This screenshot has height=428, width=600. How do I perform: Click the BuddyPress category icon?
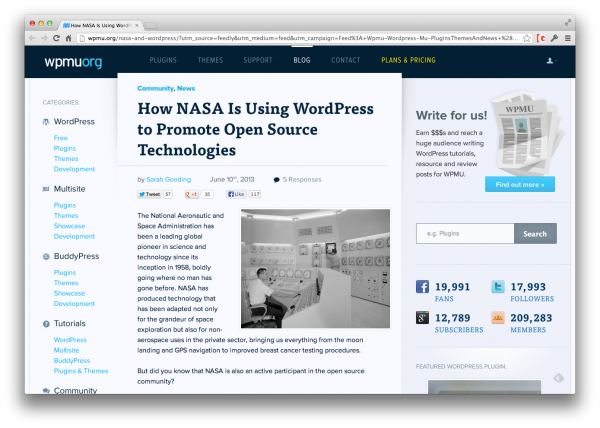[x=46, y=257]
